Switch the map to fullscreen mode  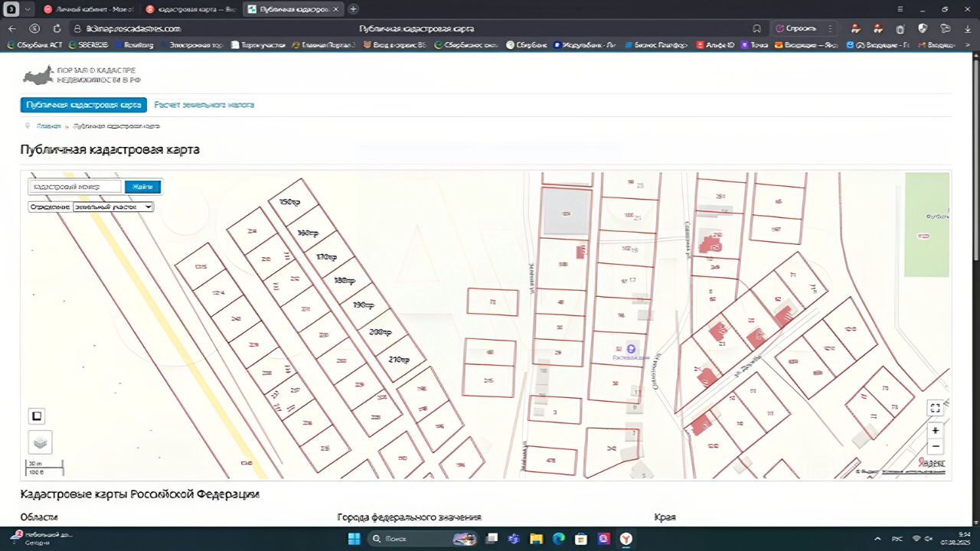[935, 408]
